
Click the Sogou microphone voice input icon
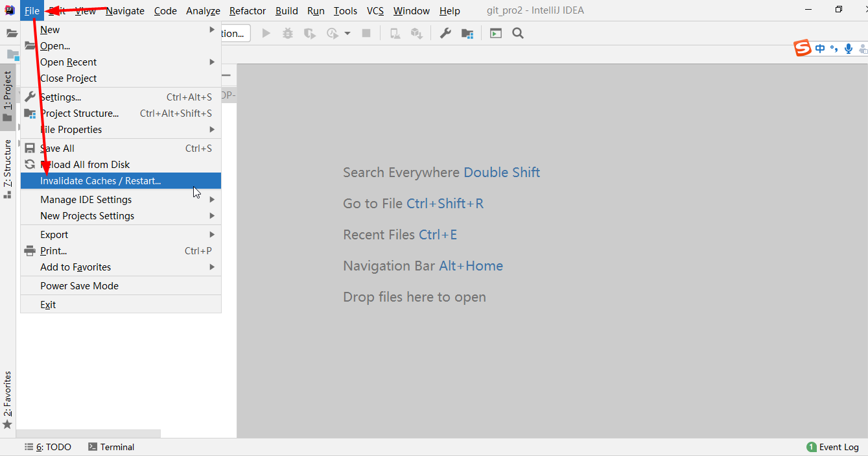click(849, 49)
